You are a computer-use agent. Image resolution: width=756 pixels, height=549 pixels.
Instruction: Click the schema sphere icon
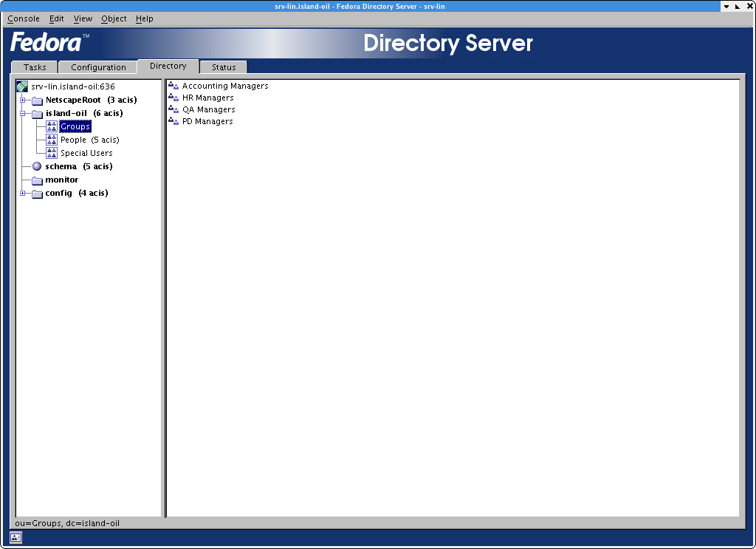pyautogui.click(x=37, y=166)
